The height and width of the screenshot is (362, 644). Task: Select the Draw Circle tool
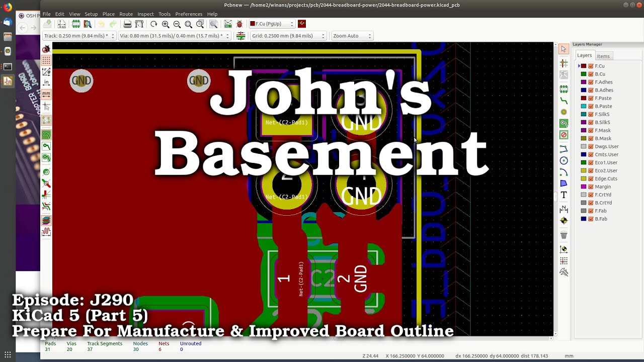[563, 160]
